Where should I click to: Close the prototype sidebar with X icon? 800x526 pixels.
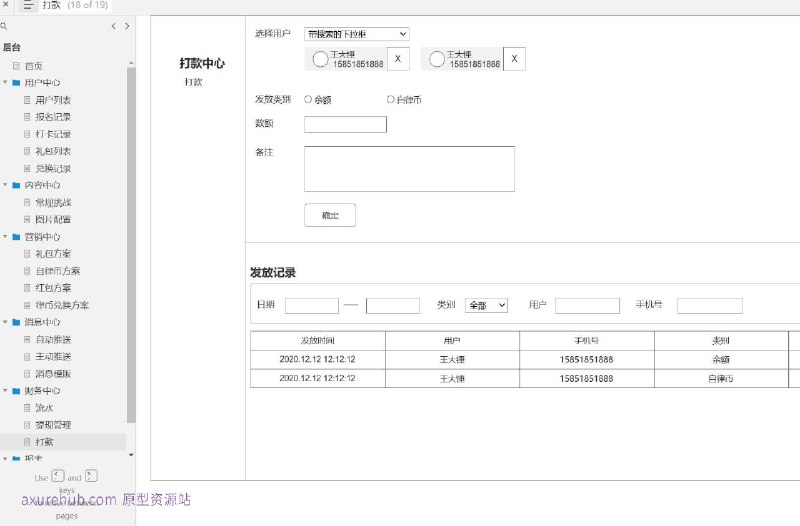click(6, 4)
